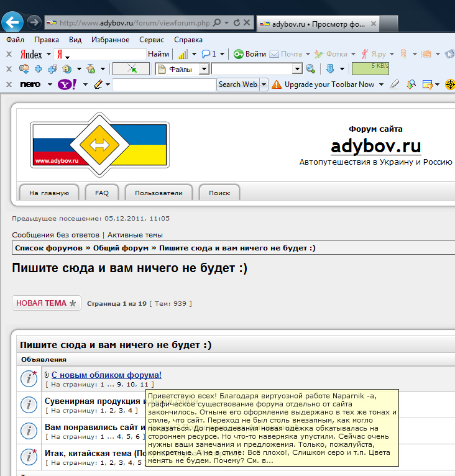Click the adybov.ru road sign logo
The image size is (455, 476).
[99, 144]
